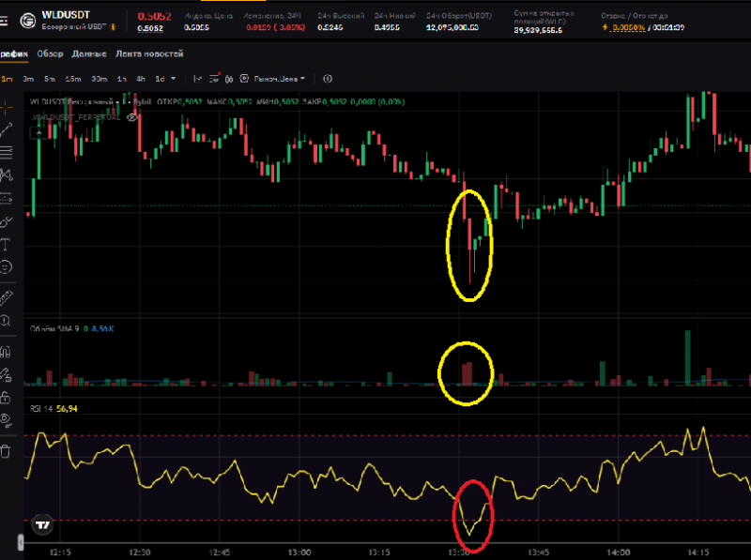This screenshot has height=560, width=751.
Task: Click the 24h change -0.0159 value
Action: click(275, 28)
